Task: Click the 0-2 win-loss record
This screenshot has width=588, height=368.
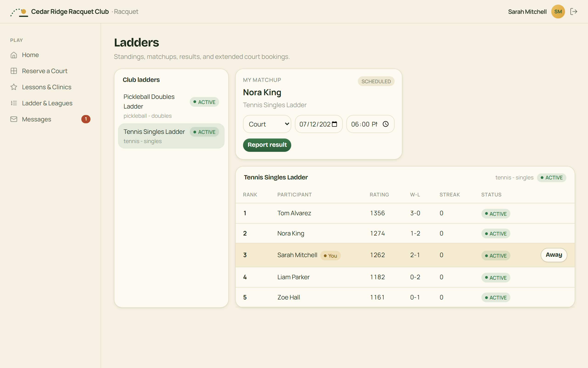Action: 415,277
